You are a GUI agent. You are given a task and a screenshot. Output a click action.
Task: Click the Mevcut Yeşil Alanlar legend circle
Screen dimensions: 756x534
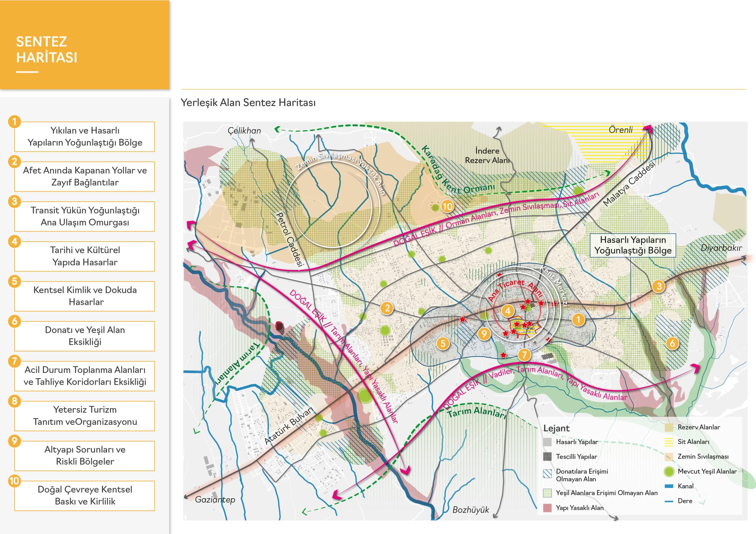[669, 471]
